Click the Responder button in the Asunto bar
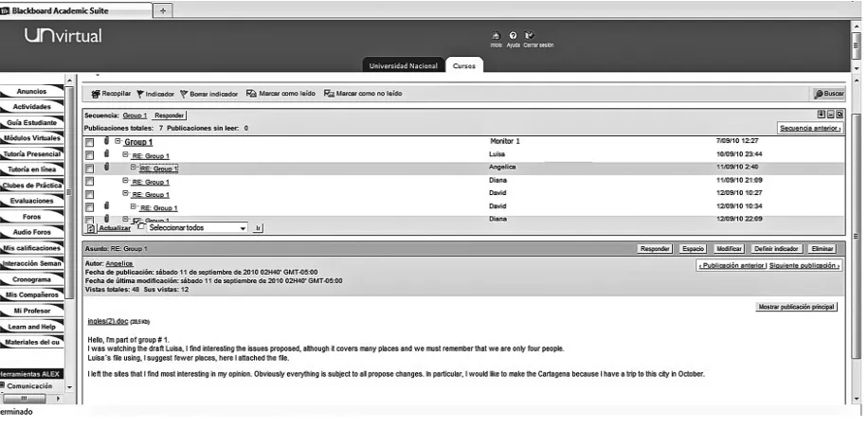Viewport: 868px width, 428px height. 655,249
